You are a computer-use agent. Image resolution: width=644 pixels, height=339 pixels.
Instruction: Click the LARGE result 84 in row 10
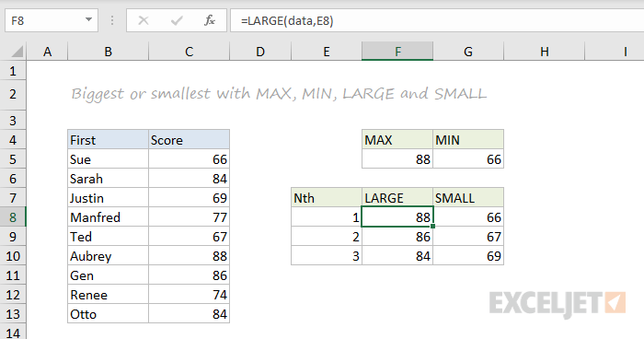(x=397, y=256)
